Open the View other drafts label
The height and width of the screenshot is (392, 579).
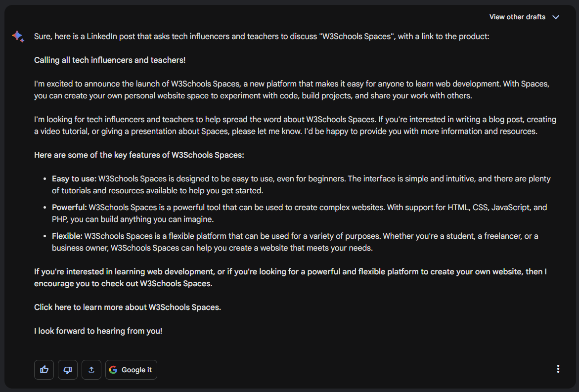(x=517, y=17)
